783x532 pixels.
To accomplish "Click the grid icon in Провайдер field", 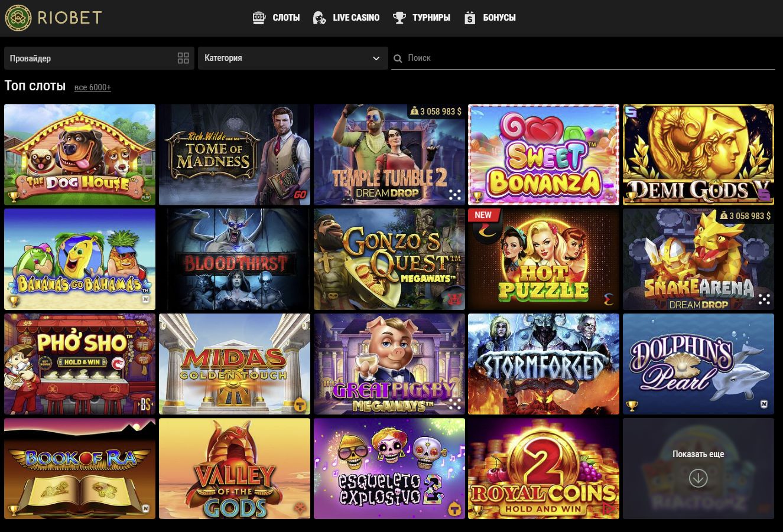I will 183,58.
